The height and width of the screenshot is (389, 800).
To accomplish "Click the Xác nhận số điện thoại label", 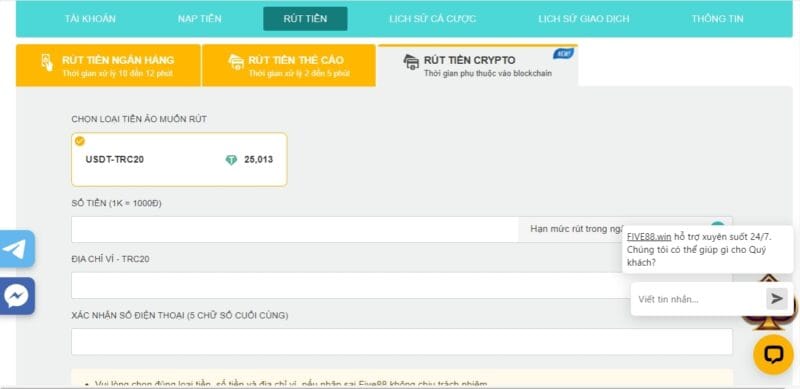I will click(x=180, y=315).
